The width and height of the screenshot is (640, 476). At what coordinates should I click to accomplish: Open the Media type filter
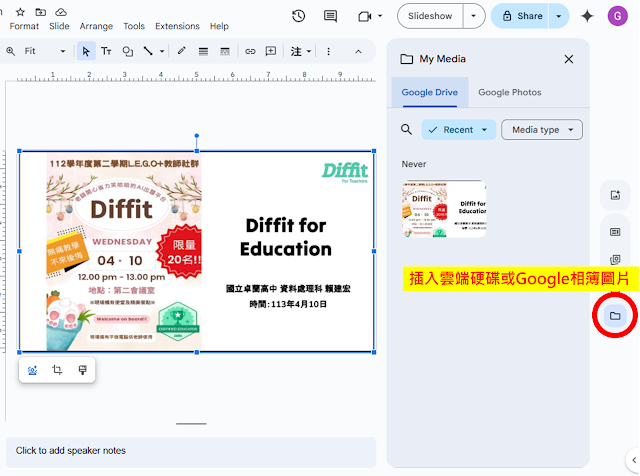point(542,130)
